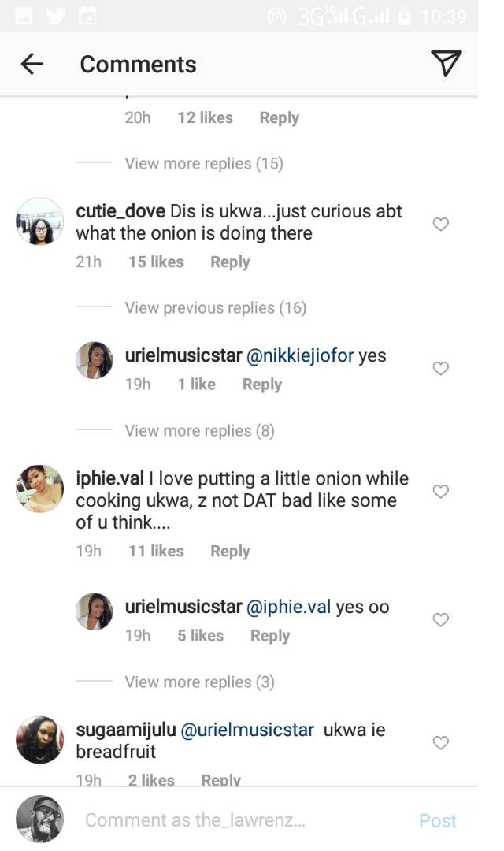Open sugaamijulu's profile picture

pyautogui.click(x=39, y=740)
